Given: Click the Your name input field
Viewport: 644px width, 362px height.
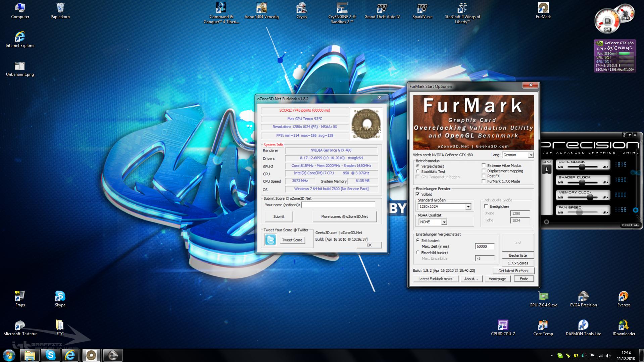Looking at the screenshot, I should pos(338,205).
